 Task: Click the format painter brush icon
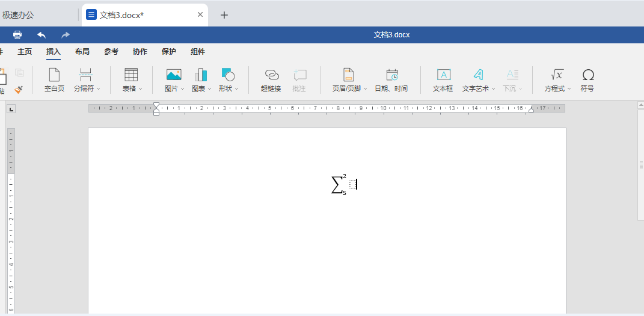(x=19, y=89)
